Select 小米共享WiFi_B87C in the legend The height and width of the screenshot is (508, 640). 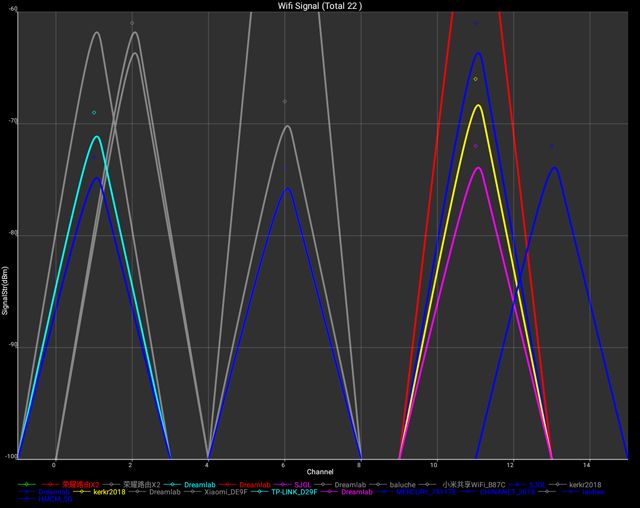point(475,484)
